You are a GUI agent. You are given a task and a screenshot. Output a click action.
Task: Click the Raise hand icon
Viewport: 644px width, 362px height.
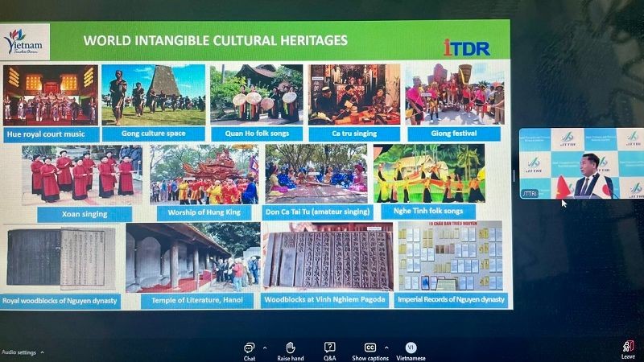[290, 348]
